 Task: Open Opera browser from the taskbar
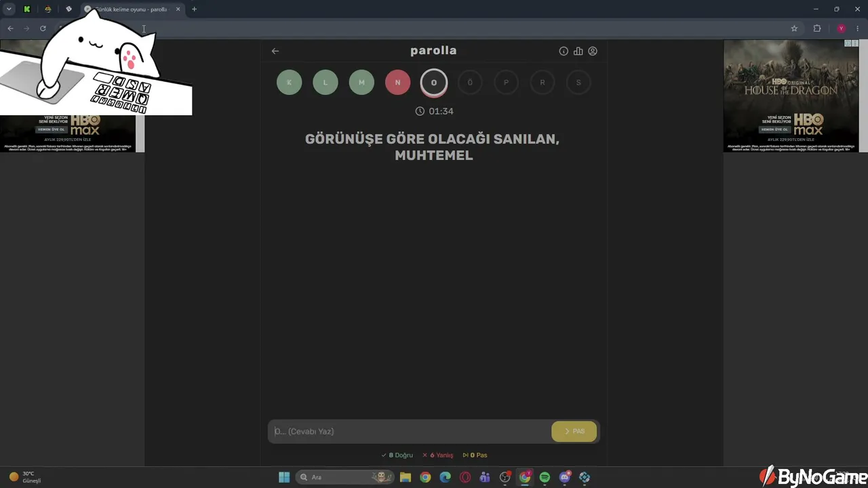coord(465,477)
